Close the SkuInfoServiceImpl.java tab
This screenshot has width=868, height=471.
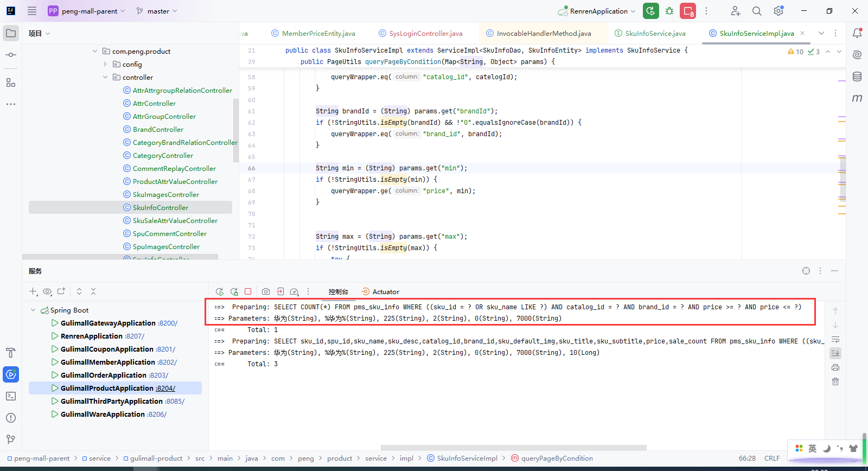coord(802,33)
